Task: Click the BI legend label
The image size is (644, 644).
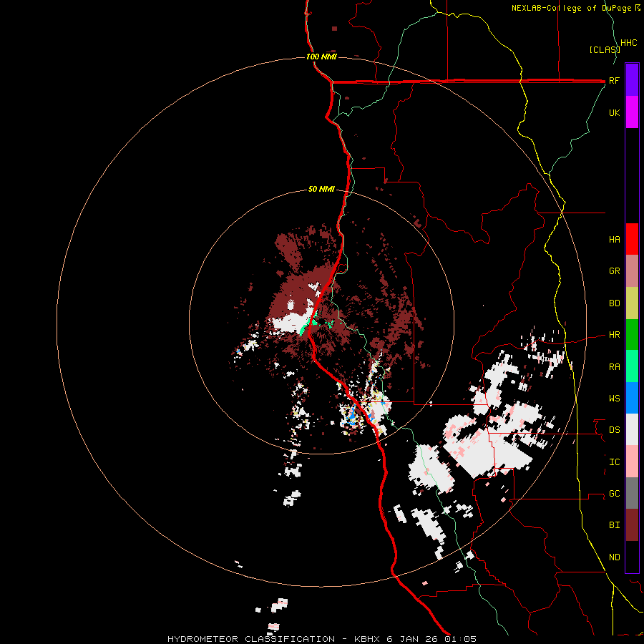Action: pyautogui.click(x=614, y=525)
